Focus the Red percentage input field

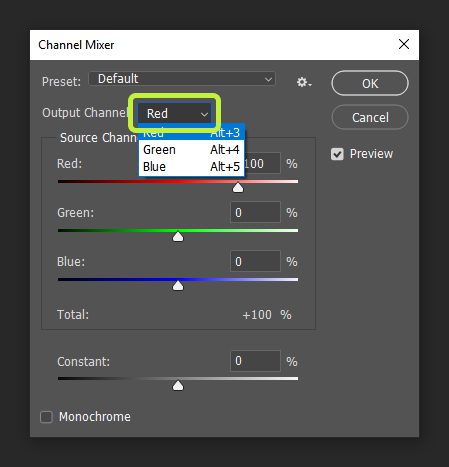click(x=262, y=163)
